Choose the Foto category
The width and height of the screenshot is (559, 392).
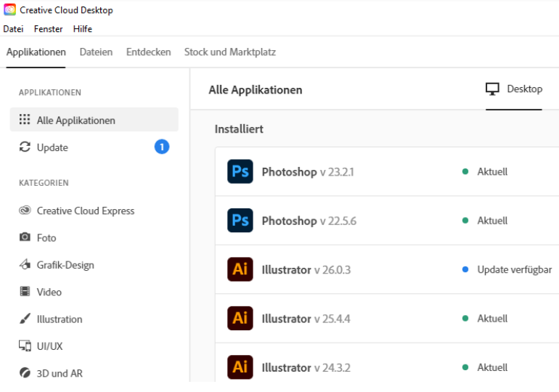tap(46, 238)
